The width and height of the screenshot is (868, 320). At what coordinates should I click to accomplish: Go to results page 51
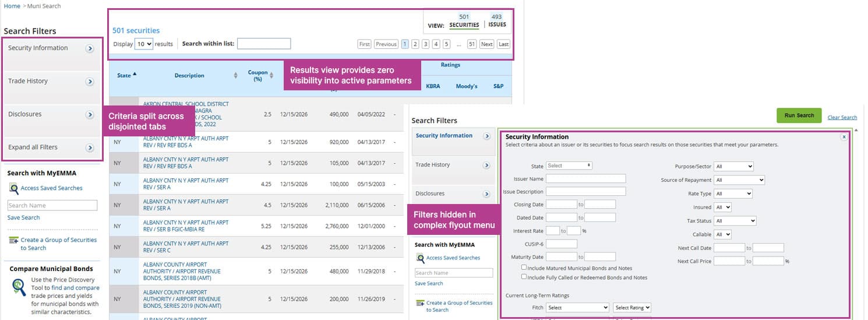tap(472, 44)
